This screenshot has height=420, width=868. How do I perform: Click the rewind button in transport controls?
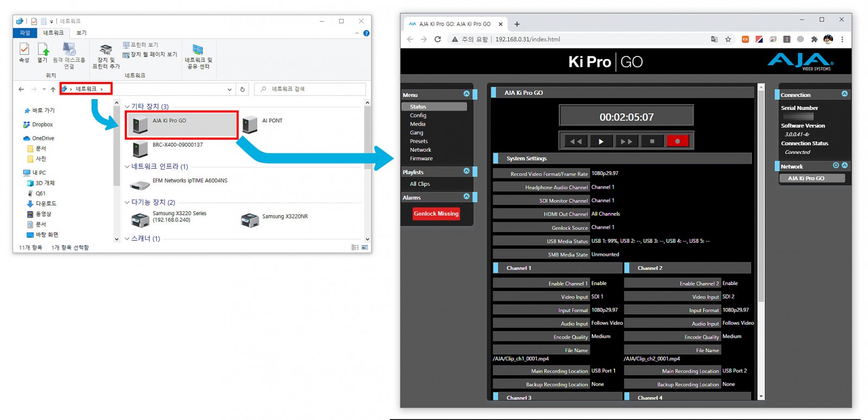click(x=576, y=141)
